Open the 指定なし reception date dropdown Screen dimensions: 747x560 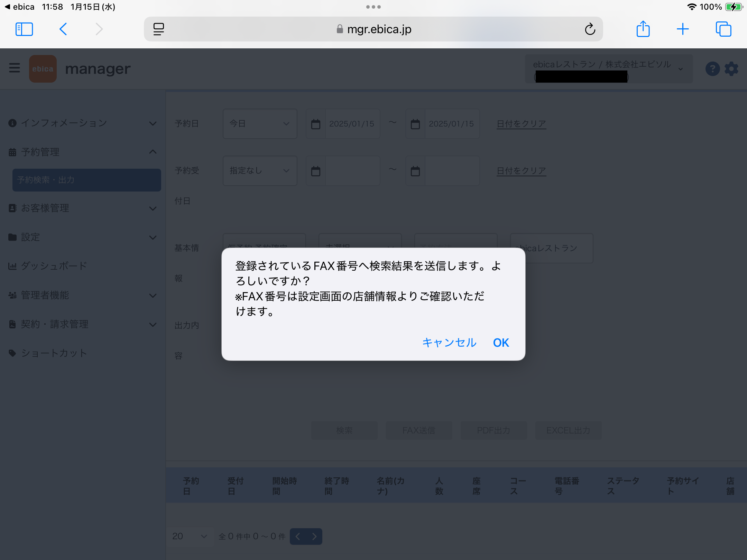[x=260, y=171]
